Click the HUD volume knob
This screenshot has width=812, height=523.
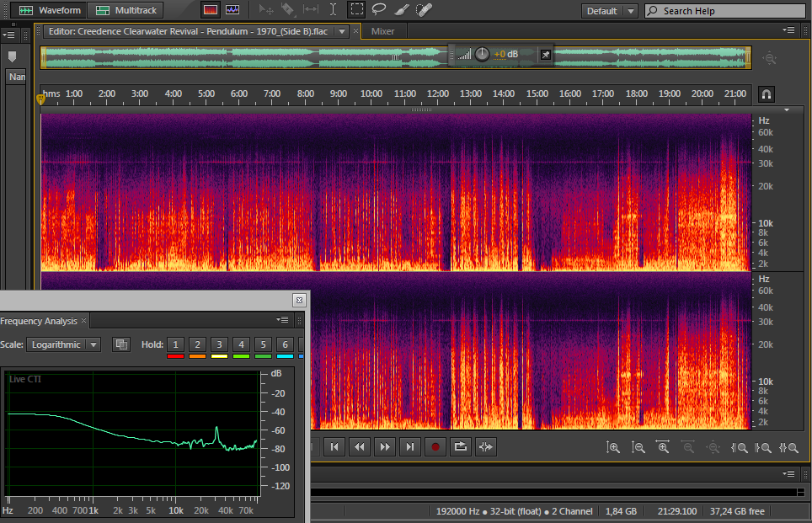[482, 54]
